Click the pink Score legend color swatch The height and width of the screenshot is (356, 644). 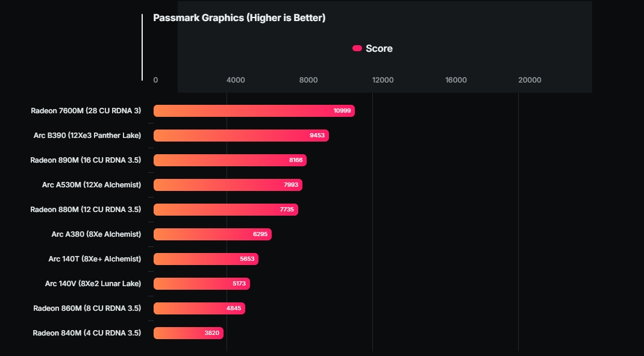(x=357, y=49)
